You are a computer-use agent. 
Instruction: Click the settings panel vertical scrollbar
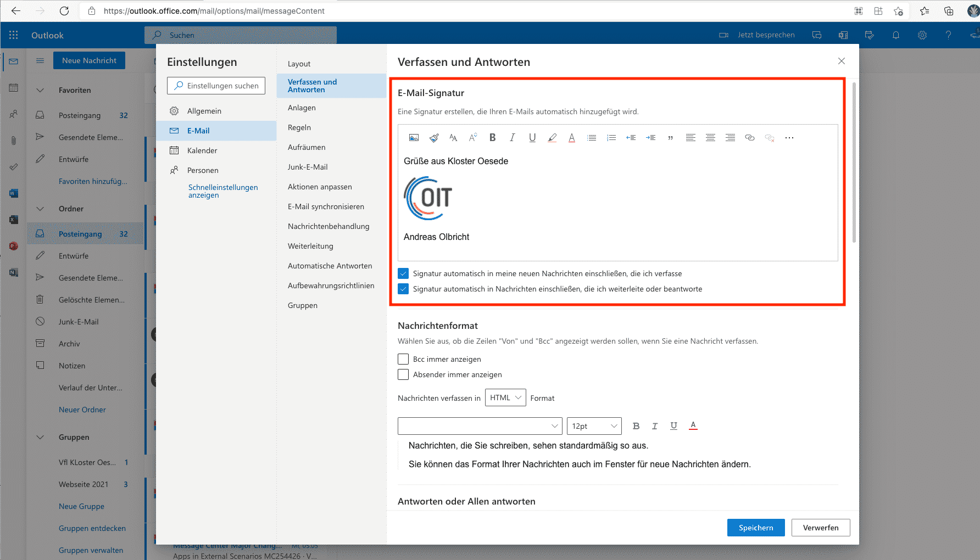[854, 162]
